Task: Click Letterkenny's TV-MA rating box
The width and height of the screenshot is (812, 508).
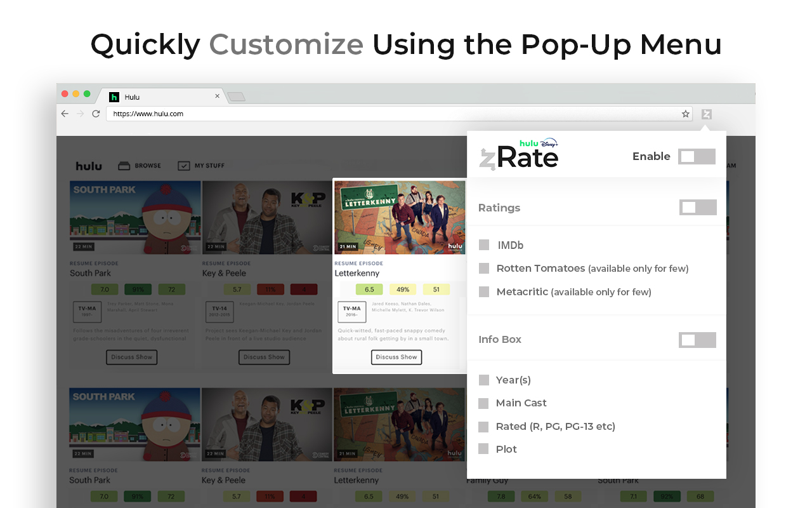Action: pos(351,312)
